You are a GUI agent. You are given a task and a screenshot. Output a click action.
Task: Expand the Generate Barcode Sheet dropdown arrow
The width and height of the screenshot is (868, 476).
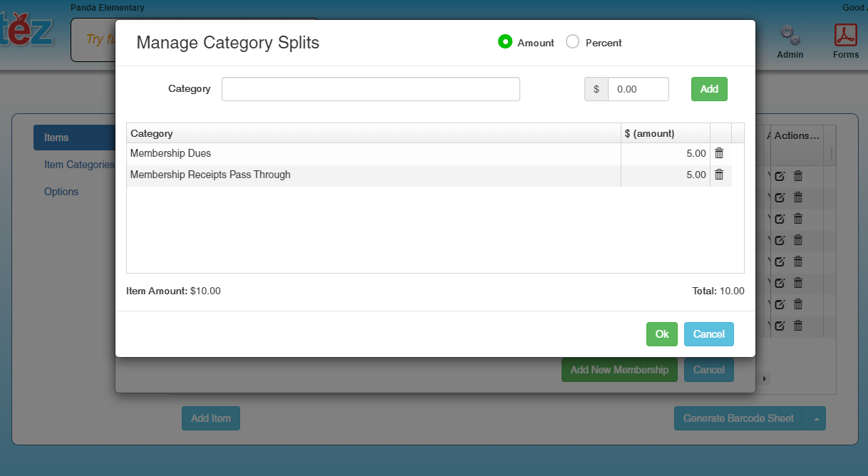[x=815, y=419]
